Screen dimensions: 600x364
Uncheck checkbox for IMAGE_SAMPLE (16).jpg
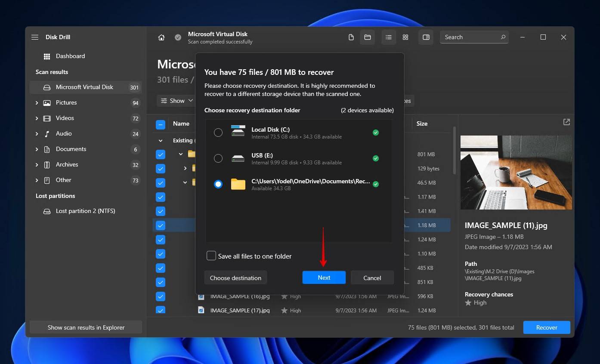161,296
